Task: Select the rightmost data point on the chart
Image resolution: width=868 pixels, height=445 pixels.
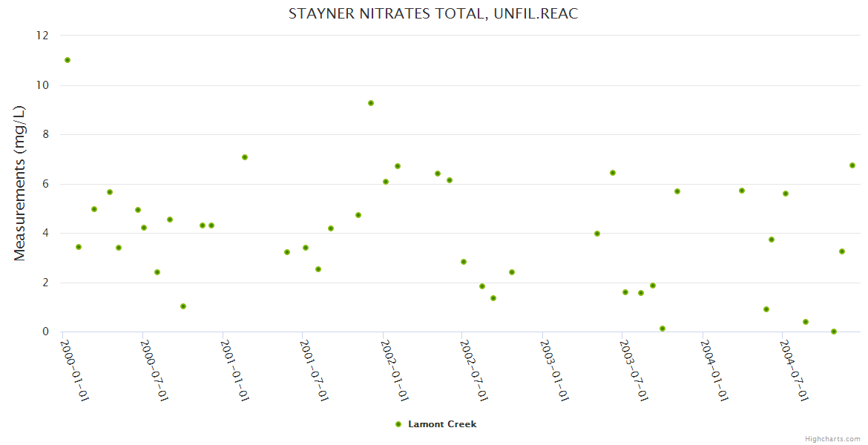Action: (852, 165)
